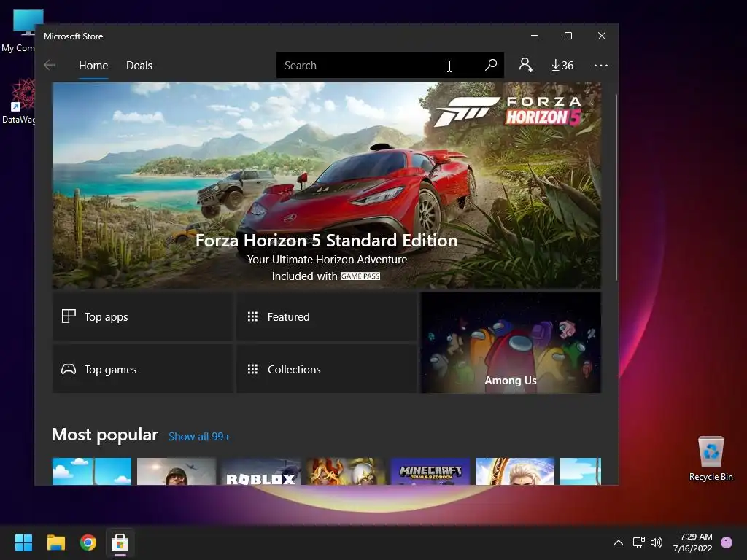Click Microsoft Store taskbar icon
This screenshot has width=747, height=560.
120,542
